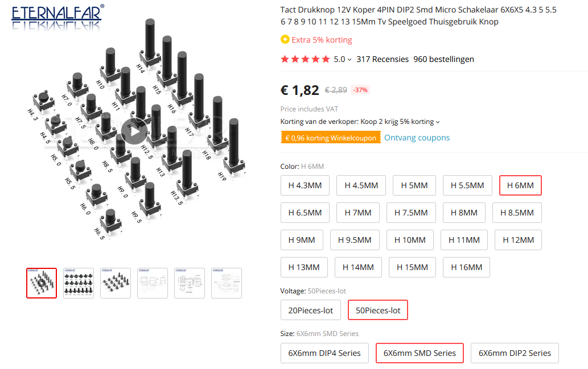
Task: Select the 6X6mm DIP2 Series size
Action: 515,353
